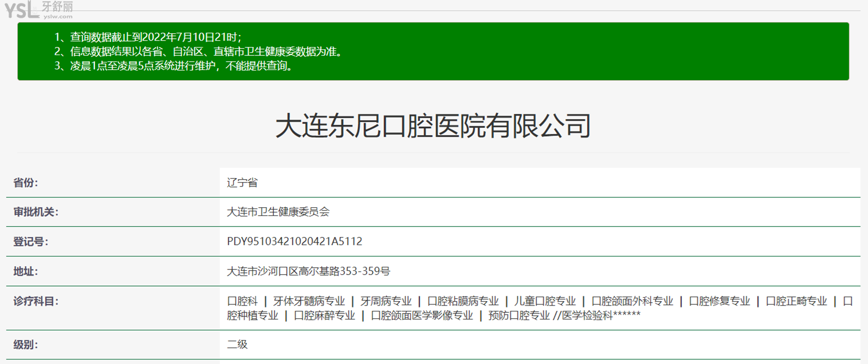
Task: Select the 审批机关 row label
Action: pos(36,212)
